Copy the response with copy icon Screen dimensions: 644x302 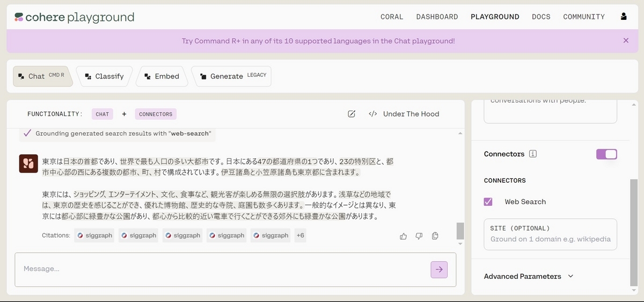pos(435,236)
